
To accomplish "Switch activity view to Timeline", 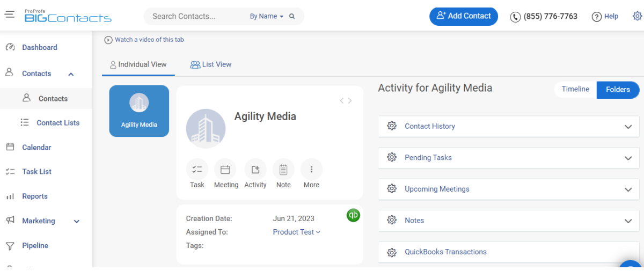I will click(x=575, y=90).
